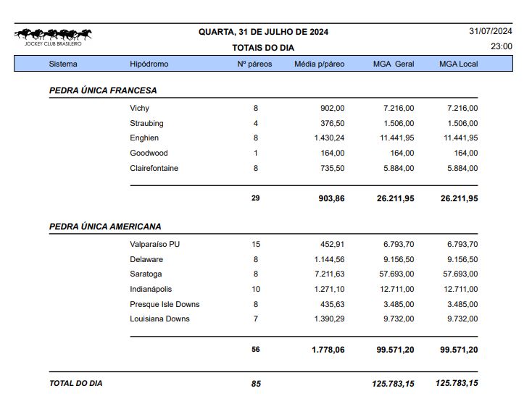Click the 'Enghien' racetrack name

[144, 138]
